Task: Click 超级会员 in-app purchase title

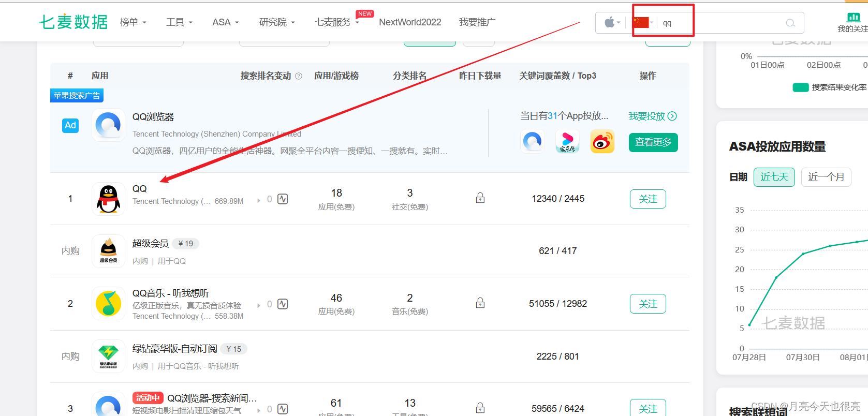Action: (x=151, y=244)
